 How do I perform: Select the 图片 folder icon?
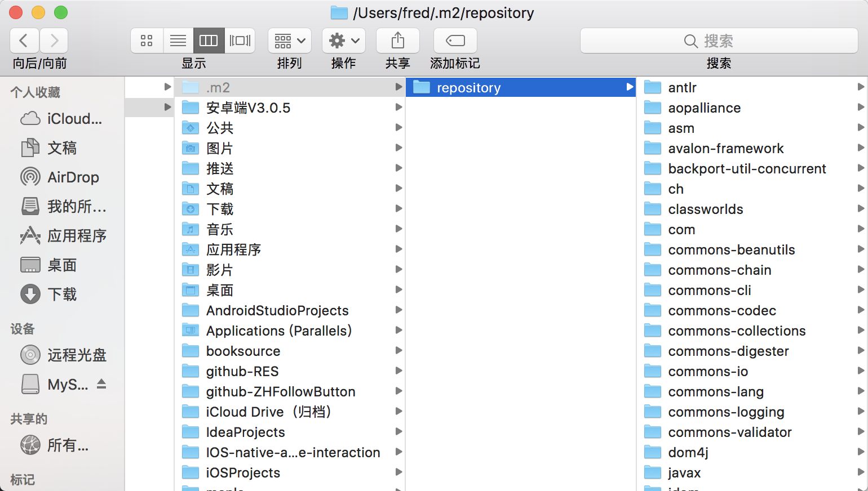191,148
